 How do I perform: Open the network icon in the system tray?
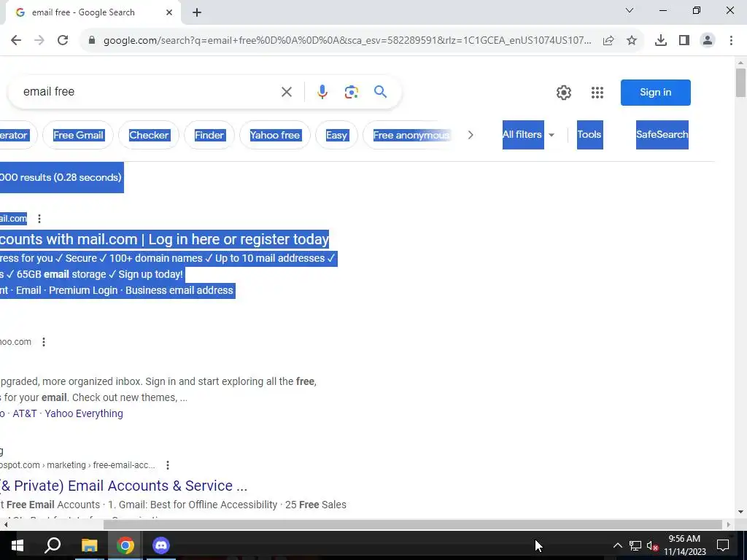[635, 545]
